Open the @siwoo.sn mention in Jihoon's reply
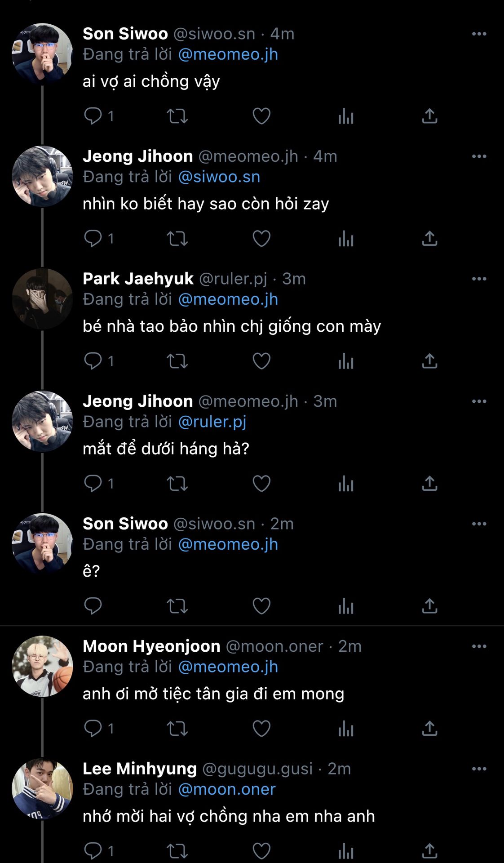The height and width of the screenshot is (863, 504). 219,177
